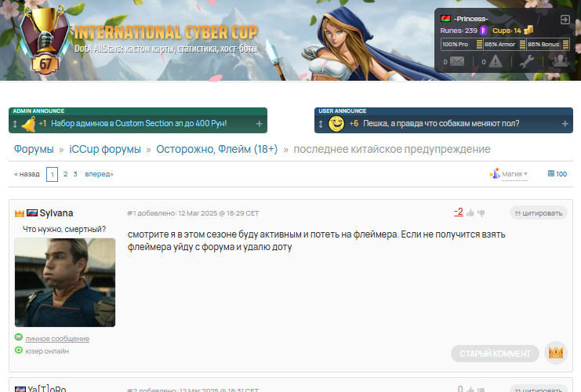Open the trophy logo with number 67
581x392 pixels.
coord(45,40)
